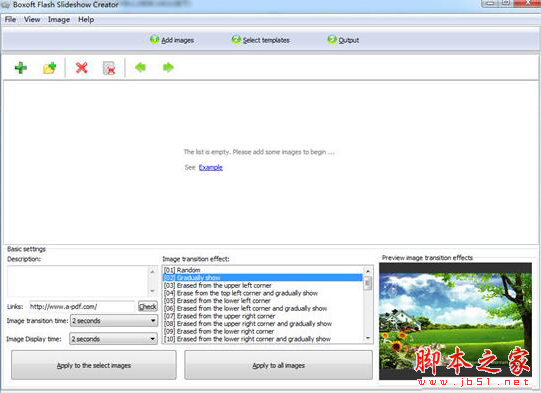This screenshot has width=541, height=393.
Task: Open the Image menu
Action: [x=59, y=20]
